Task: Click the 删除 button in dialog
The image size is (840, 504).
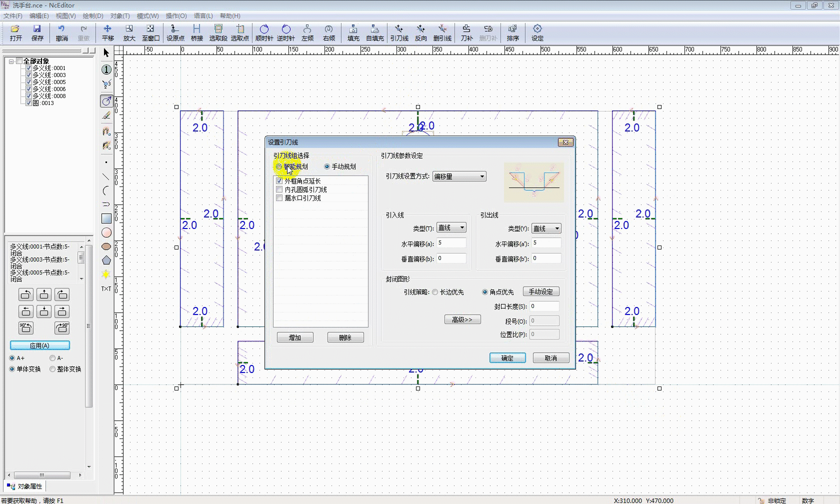Action: 345,337
